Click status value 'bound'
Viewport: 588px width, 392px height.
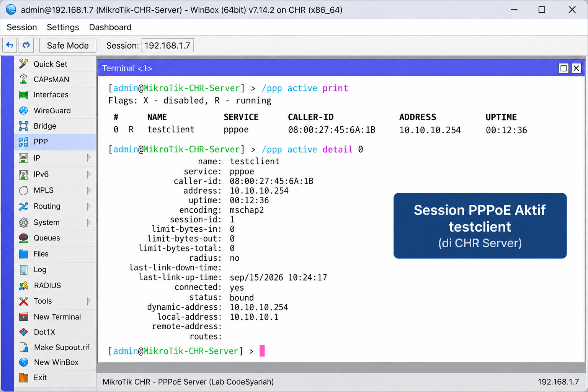(x=242, y=297)
